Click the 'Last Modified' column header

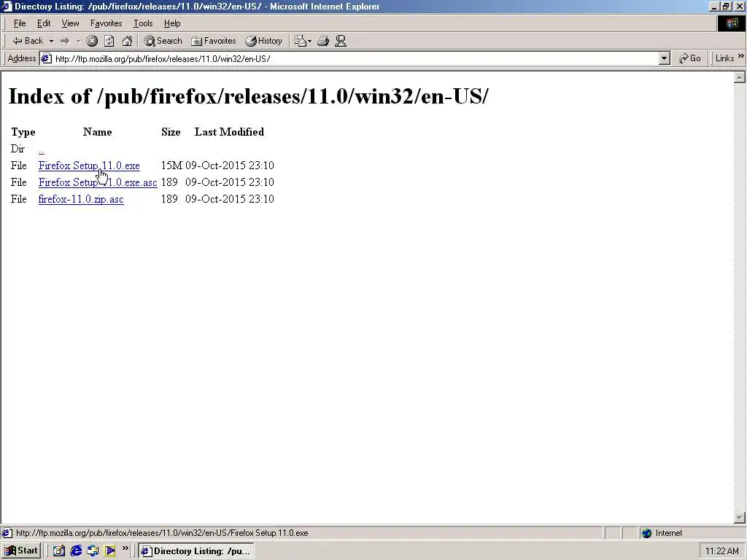(229, 132)
